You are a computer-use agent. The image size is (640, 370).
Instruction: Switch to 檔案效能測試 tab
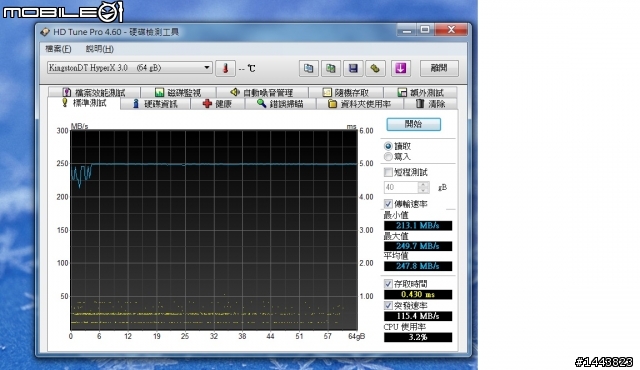[x=94, y=93]
